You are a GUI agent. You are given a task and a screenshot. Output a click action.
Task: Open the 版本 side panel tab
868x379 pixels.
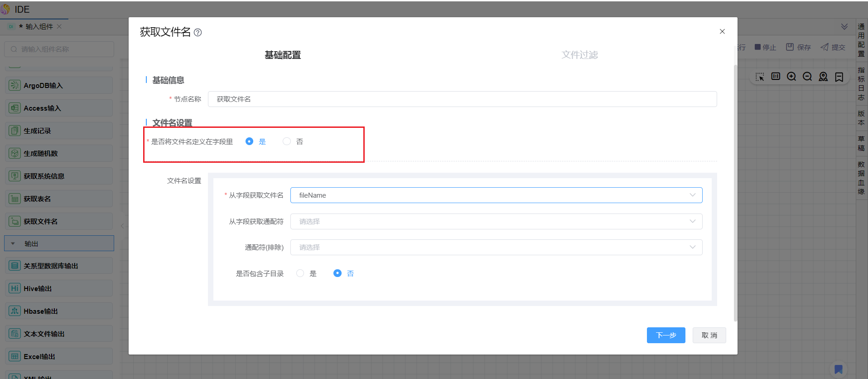861,118
